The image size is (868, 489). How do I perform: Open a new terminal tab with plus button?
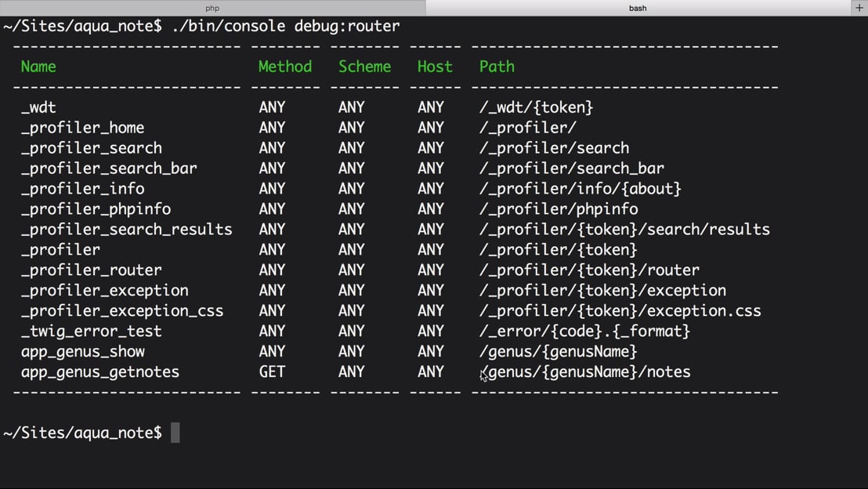click(859, 8)
